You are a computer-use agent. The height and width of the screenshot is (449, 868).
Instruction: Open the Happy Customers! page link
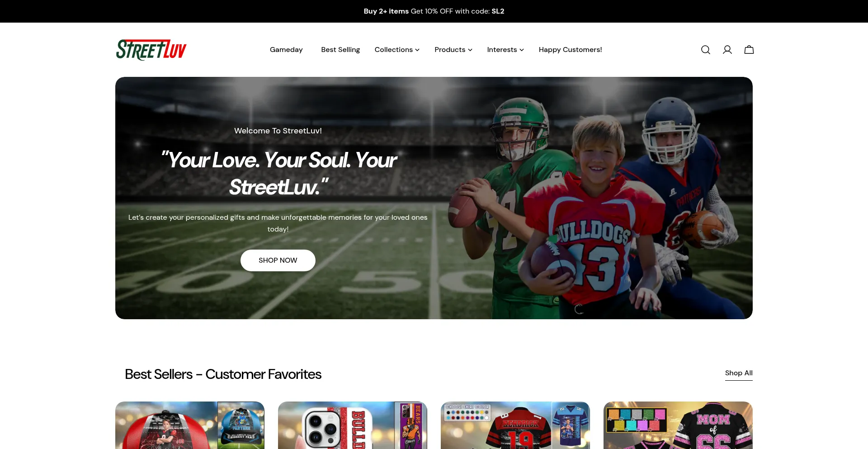click(x=570, y=50)
